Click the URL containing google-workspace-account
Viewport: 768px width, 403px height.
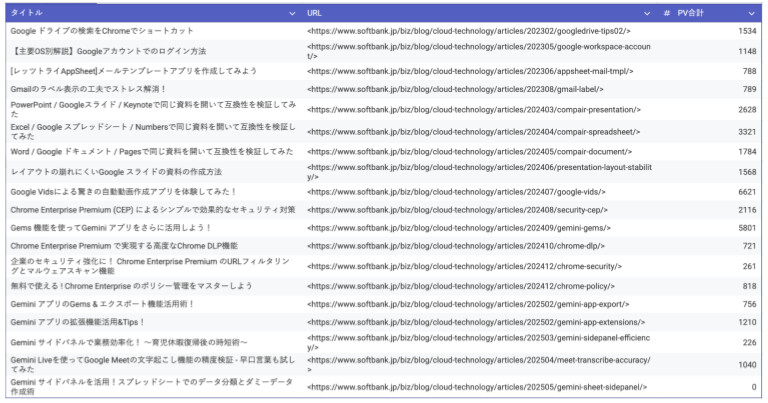pyautogui.click(x=479, y=51)
